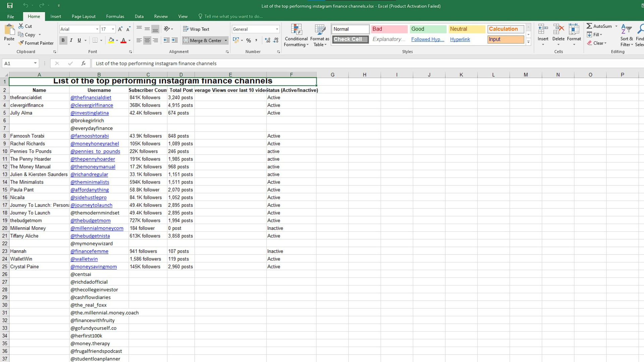Click the red font color swatch
The height and width of the screenshot is (362, 644).
click(123, 41)
